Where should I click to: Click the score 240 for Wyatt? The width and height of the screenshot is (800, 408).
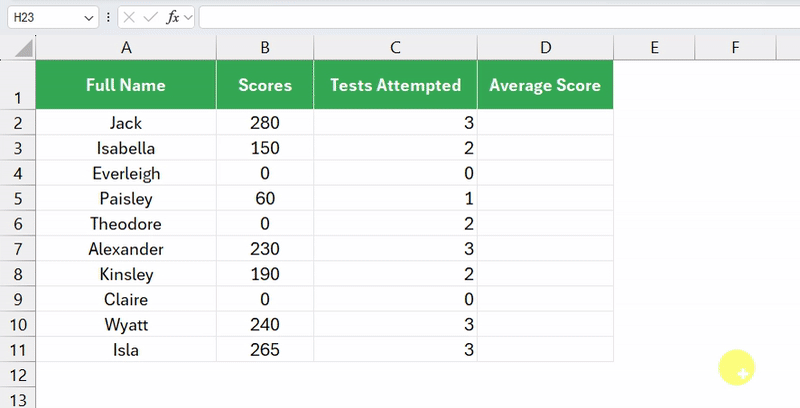click(265, 324)
